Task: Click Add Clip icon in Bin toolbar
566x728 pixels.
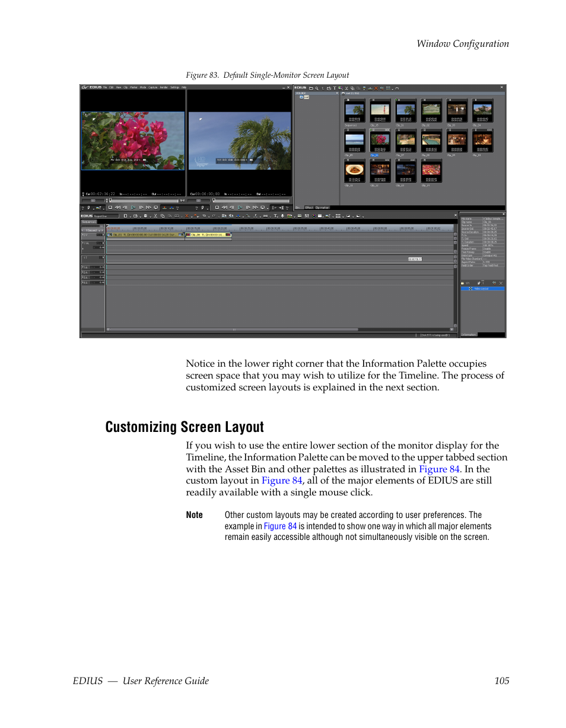Action: click(x=329, y=88)
